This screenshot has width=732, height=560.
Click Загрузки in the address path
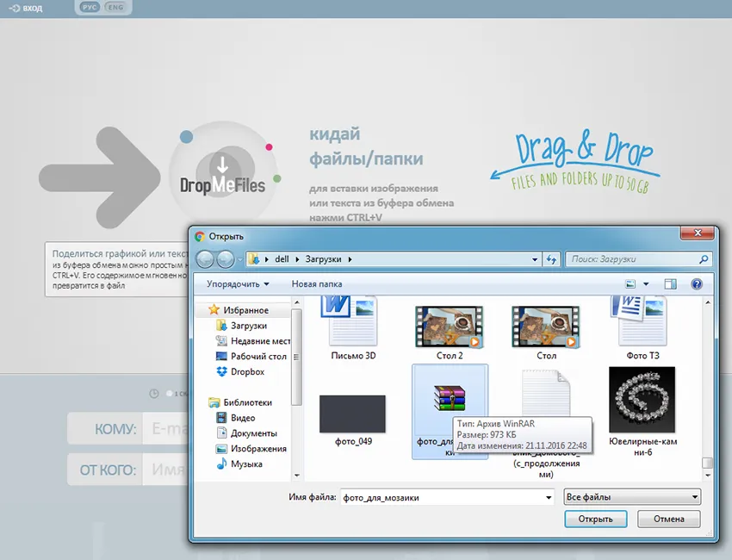323,259
